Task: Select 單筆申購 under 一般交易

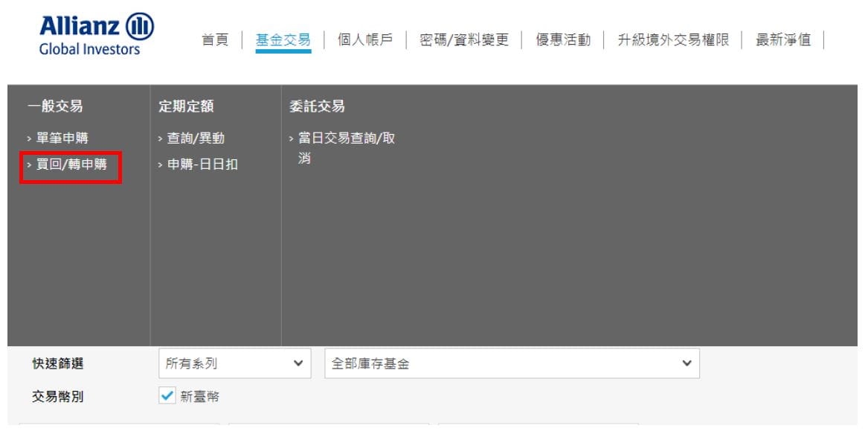Action: click(x=62, y=138)
